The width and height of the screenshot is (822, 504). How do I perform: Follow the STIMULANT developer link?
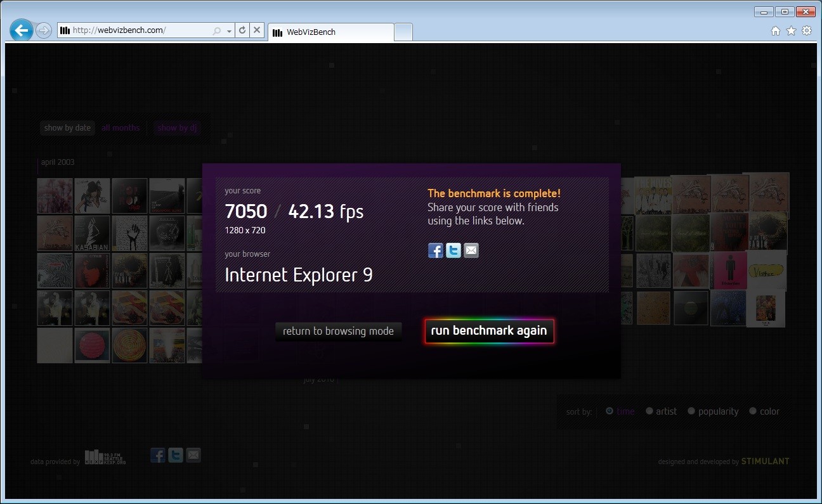point(766,462)
